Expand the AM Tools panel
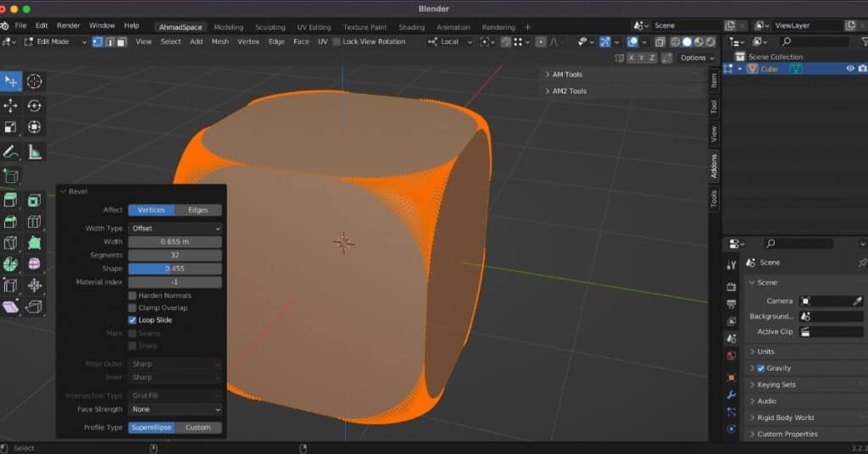868x454 pixels. click(567, 75)
